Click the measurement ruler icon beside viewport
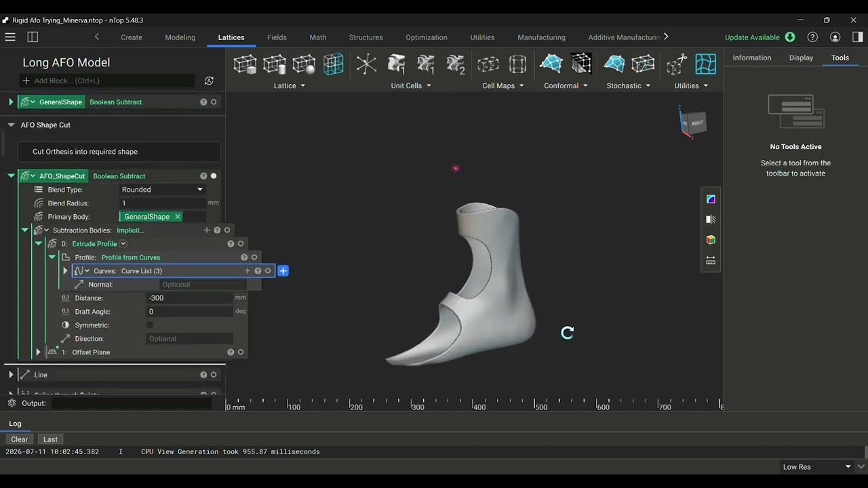868x488 pixels. pos(711,260)
